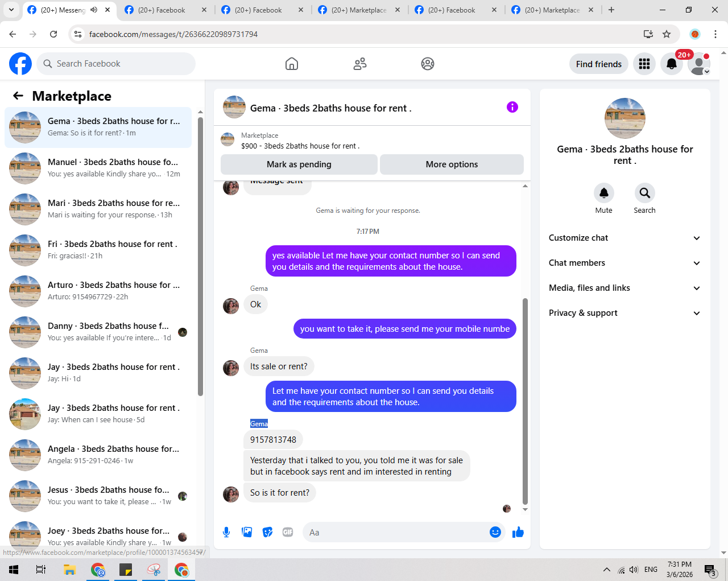
Task: Show hidden system tray icons
Action: [606, 570]
